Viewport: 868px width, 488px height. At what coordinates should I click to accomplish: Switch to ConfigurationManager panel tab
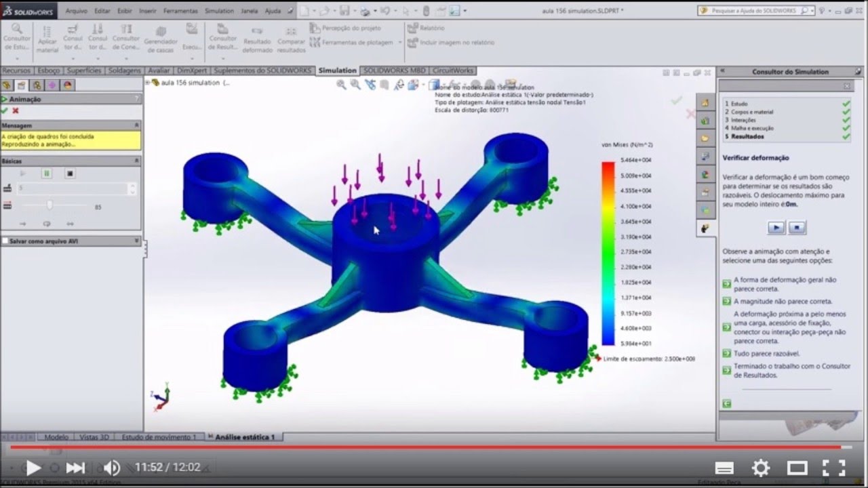click(x=37, y=85)
